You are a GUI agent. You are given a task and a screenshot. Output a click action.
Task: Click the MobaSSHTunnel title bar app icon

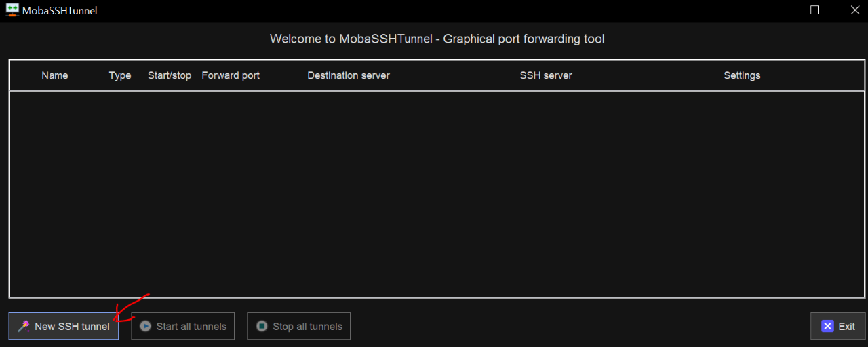(x=12, y=10)
